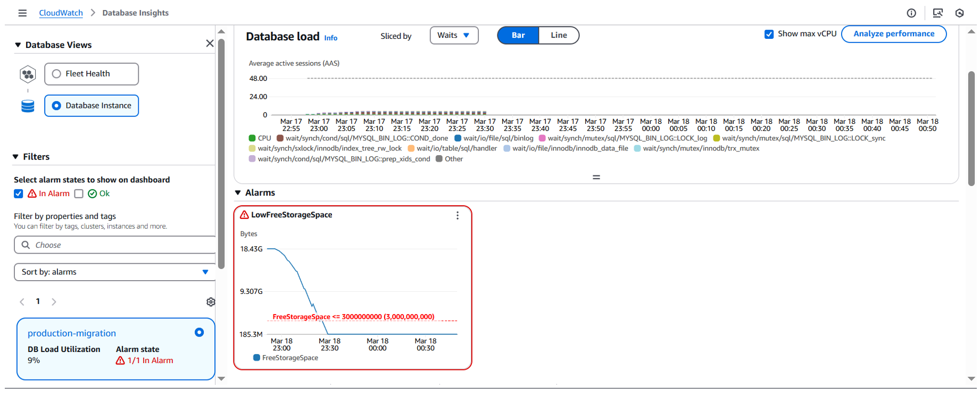Click the LowFreeStorageSpace alarm title
Viewport: 980px width, 396px height.
(x=292, y=215)
